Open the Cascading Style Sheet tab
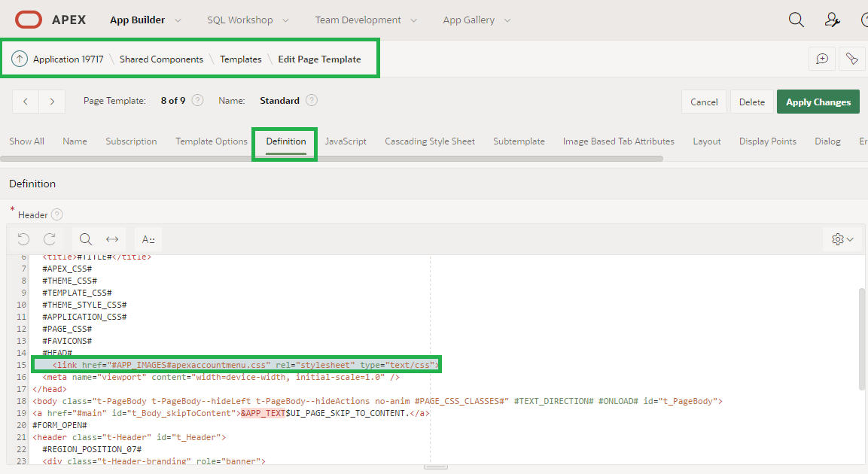This screenshot has height=474, width=868. click(x=429, y=141)
